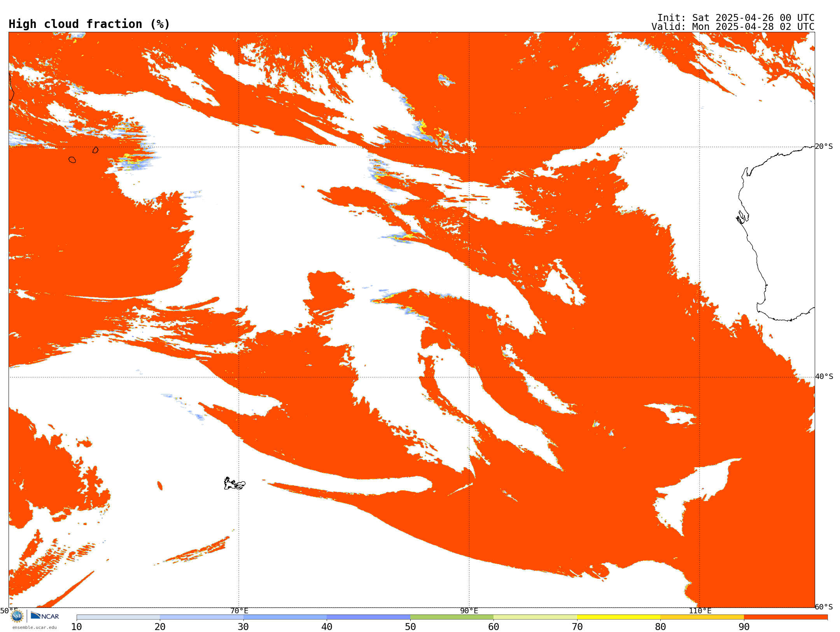840x632 pixels.
Task: Click the 70°E longitude label
Action: (239, 611)
